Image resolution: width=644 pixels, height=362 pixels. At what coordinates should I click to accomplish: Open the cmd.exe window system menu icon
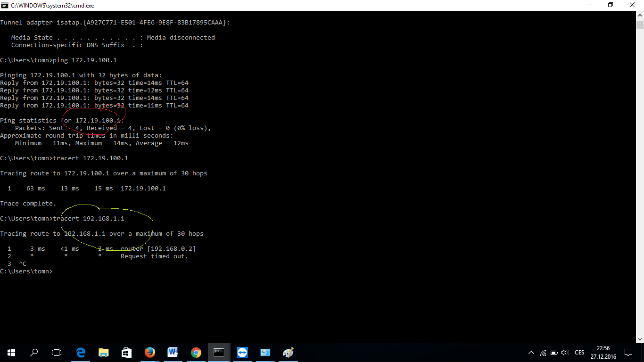[x=5, y=5]
